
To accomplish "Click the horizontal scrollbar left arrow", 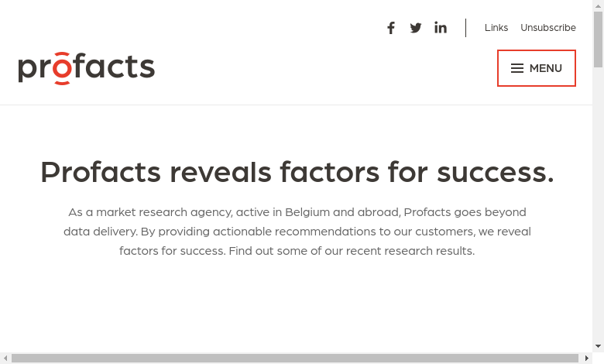I will 5,358.
